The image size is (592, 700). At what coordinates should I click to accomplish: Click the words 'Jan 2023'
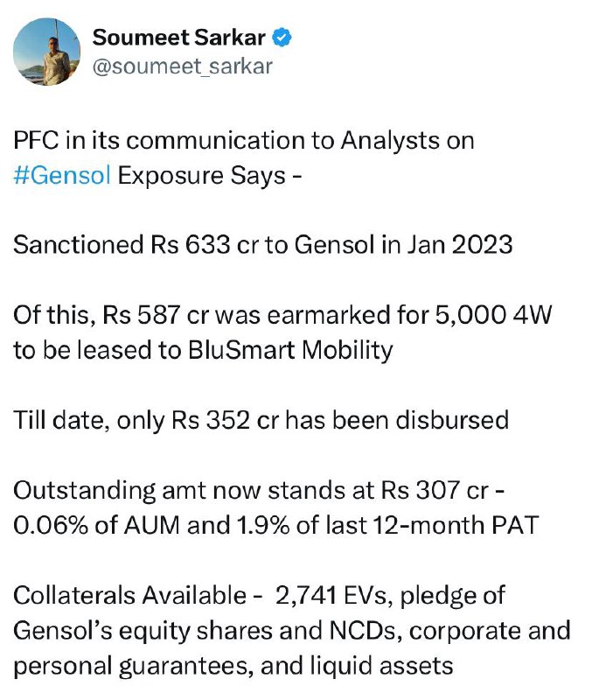(459, 245)
